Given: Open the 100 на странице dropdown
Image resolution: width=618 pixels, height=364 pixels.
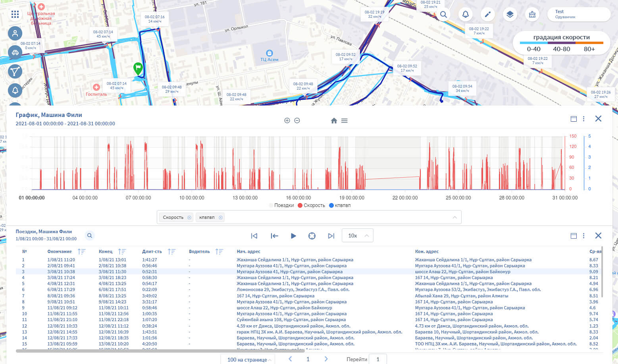Looking at the screenshot, I should [x=248, y=360].
